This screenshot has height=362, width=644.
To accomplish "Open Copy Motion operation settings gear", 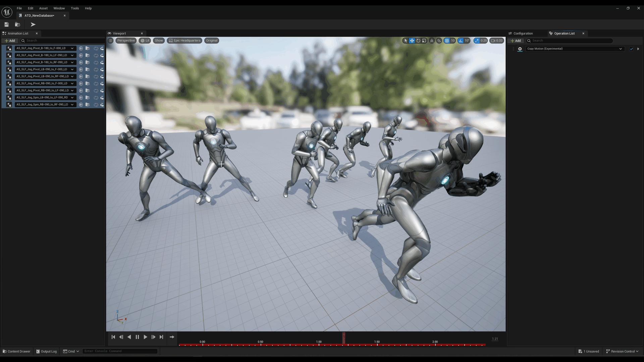I will coord(520,49).
